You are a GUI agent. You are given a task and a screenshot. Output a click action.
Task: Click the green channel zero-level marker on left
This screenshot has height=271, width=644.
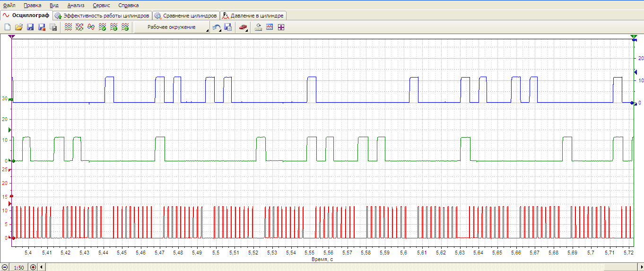(13, 161)
